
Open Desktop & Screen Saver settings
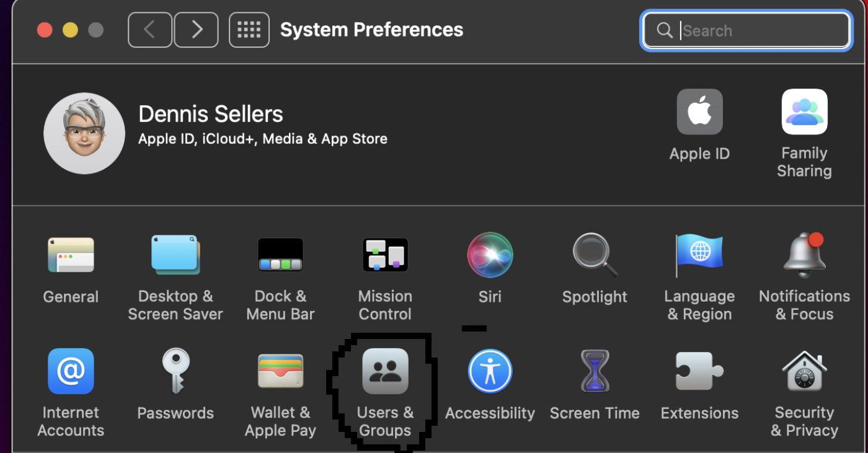tap(175, 255)
